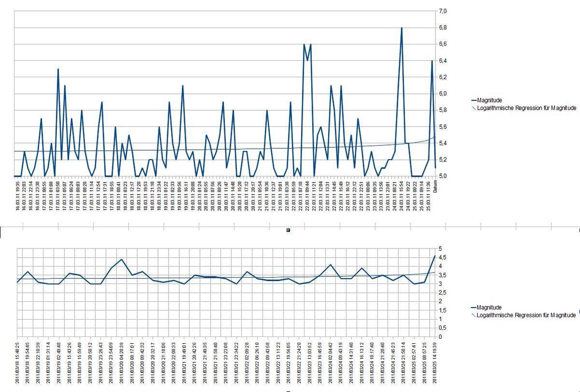Select the 5,8 y-axis label
This screenshot has width=580, height=392.
click(442, 110)
